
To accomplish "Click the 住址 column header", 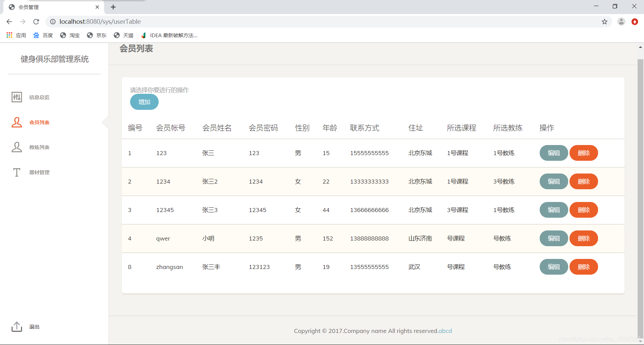I will [x=416, y=128].
